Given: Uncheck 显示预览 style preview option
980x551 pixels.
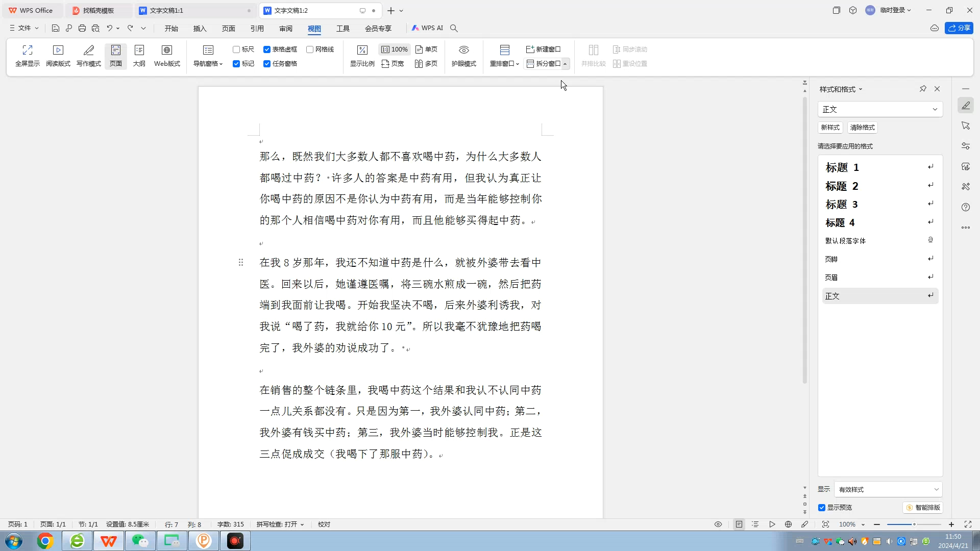Looking at the screenshot, I should (x=822, y=508).
